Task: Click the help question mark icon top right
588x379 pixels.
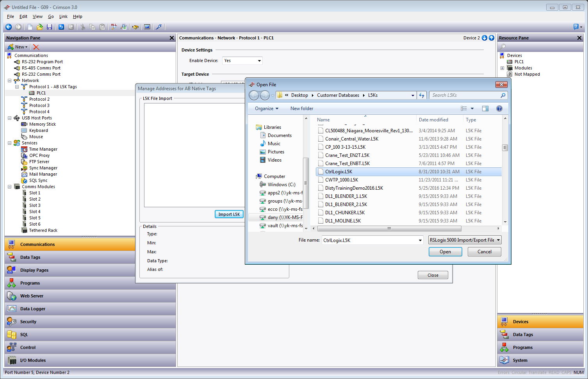Action: click(x=576, y=27)
